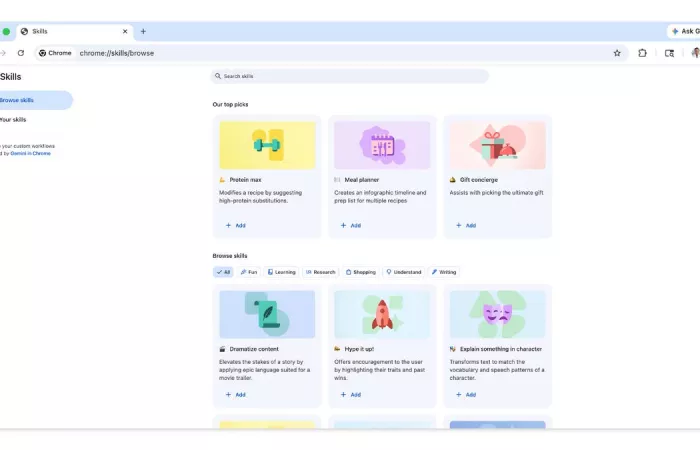Click the media control icon in toolbar
Image resolution: width=700 pixels, height=450 pixels.
[669, 53]
